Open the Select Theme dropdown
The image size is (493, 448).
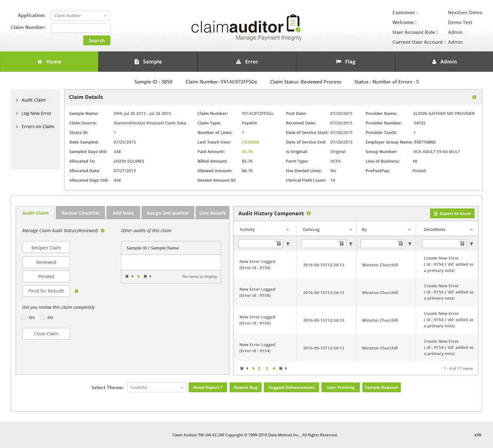coord(157,387)
